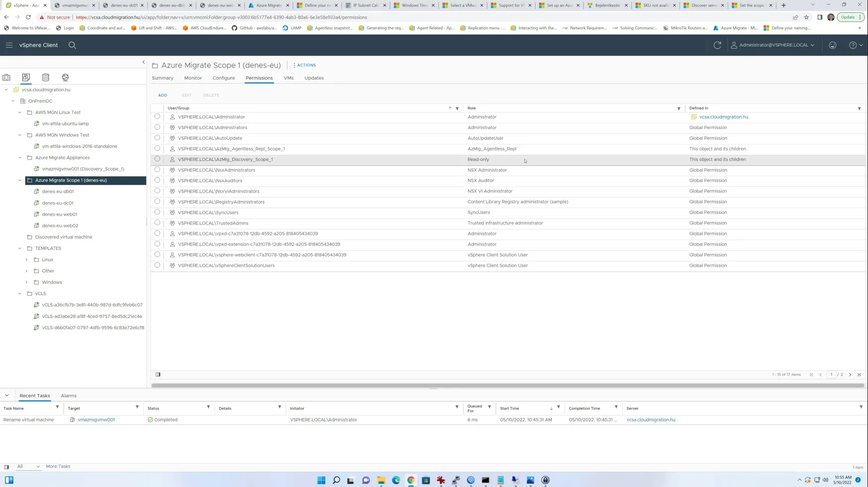Screen dimensions: 868x487
Task: Switch to Storage inventory view
Action: (46, 77)
